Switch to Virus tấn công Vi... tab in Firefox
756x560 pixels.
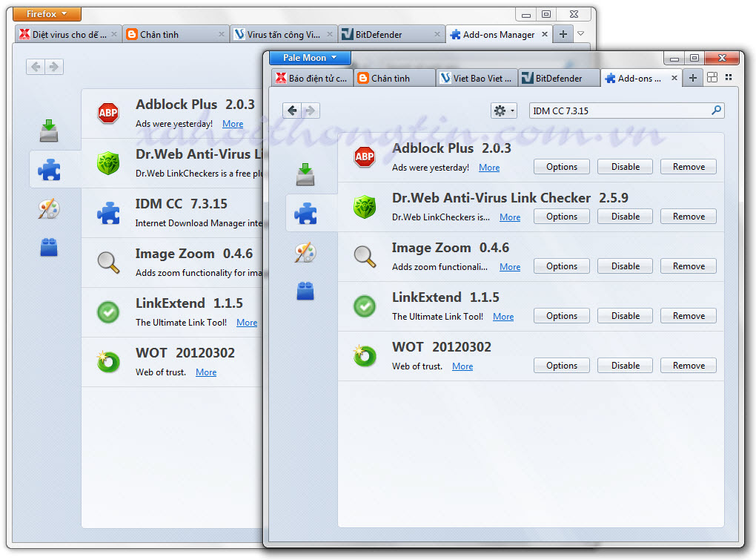[283, 34]
